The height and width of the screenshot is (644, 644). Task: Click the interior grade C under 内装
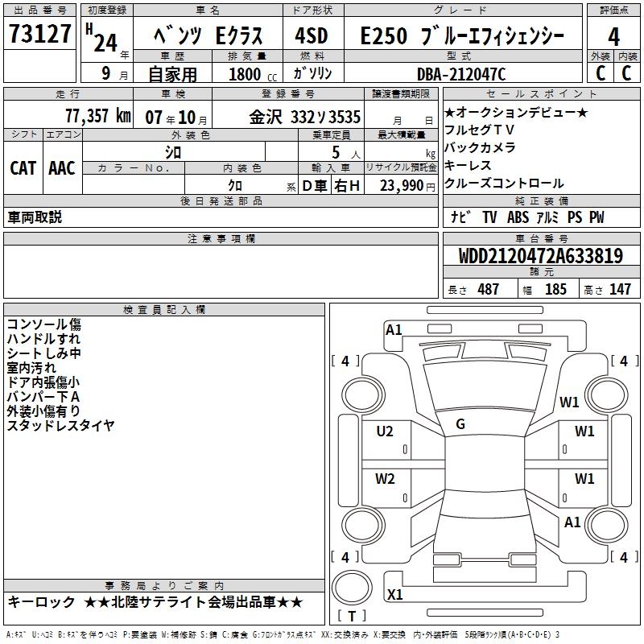pyautogui.click(x=626, y=73)
